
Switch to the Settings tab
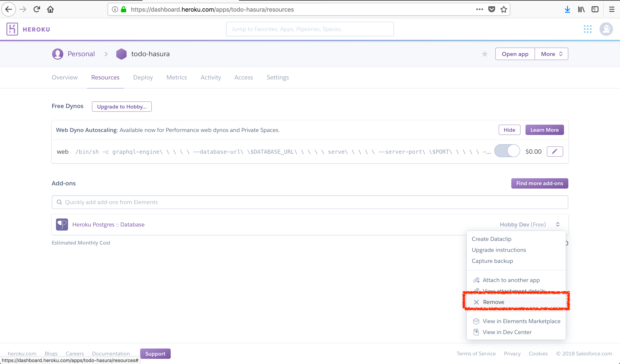tap(277, 77)
